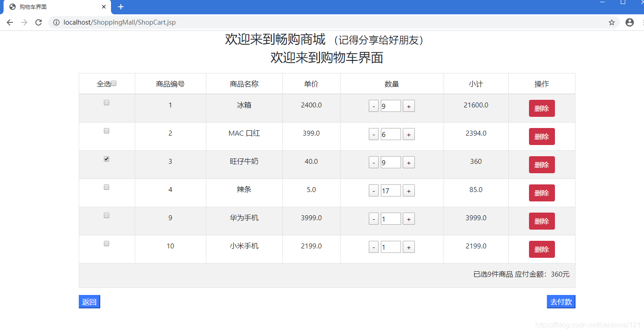Check the 辣条 row checkbox
The width and height of the screenshot is (644, 333).
pyautogui.click(x=107, y=187)
